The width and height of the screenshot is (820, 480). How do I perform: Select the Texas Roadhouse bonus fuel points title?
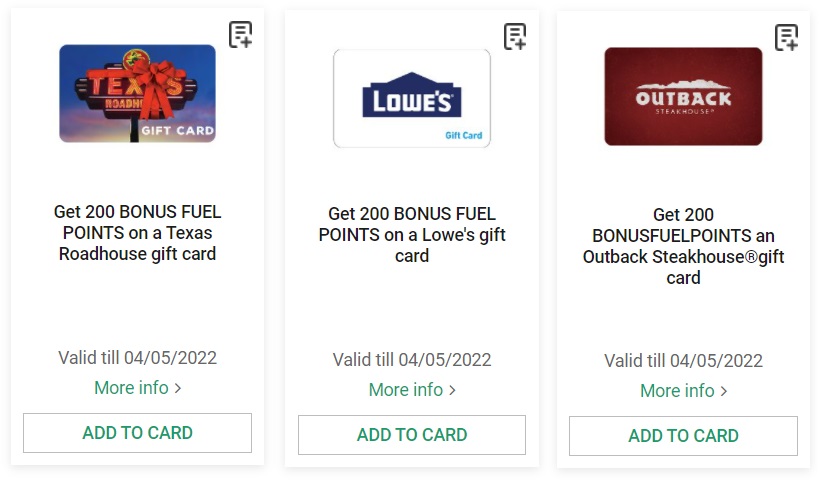[138, 233]
